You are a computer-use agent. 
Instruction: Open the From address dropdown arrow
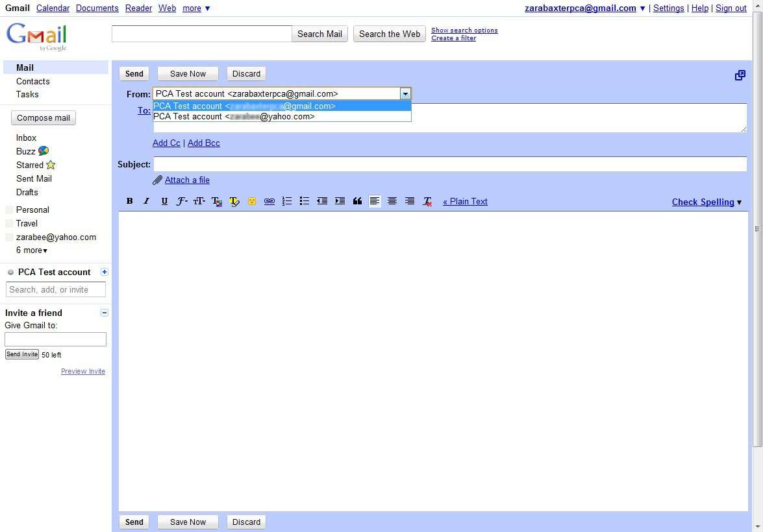click(405, 93)
